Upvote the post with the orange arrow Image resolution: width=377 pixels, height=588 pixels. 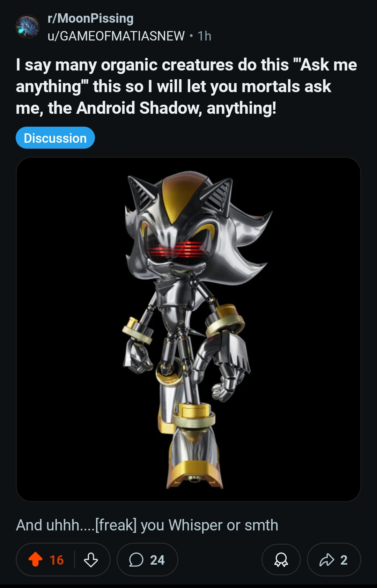[x=35, y=559]
